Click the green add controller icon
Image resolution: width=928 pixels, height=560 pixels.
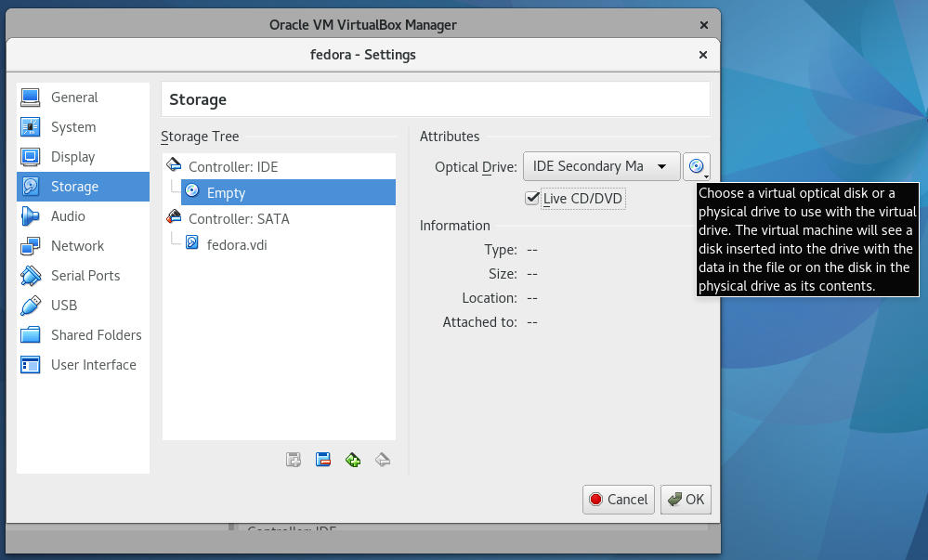pyautogui.click(x=353, y=460)
